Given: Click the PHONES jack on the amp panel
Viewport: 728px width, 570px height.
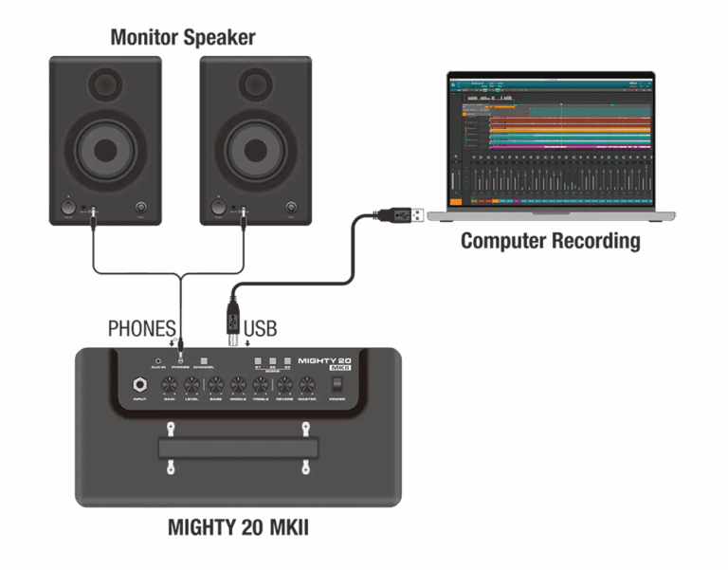Looking at the screenshot, I should pyautogui.click(x=180, y=360).
